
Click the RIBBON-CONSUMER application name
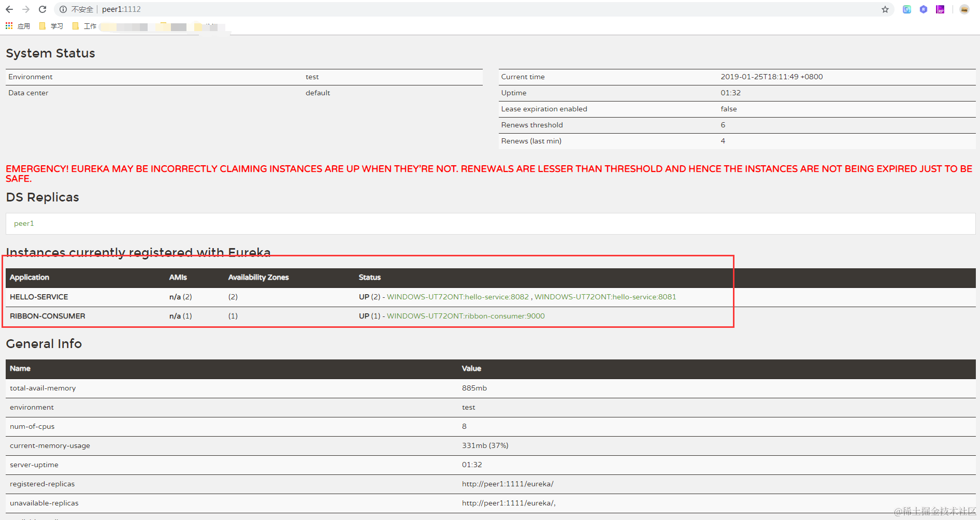(x=48, y=316)
